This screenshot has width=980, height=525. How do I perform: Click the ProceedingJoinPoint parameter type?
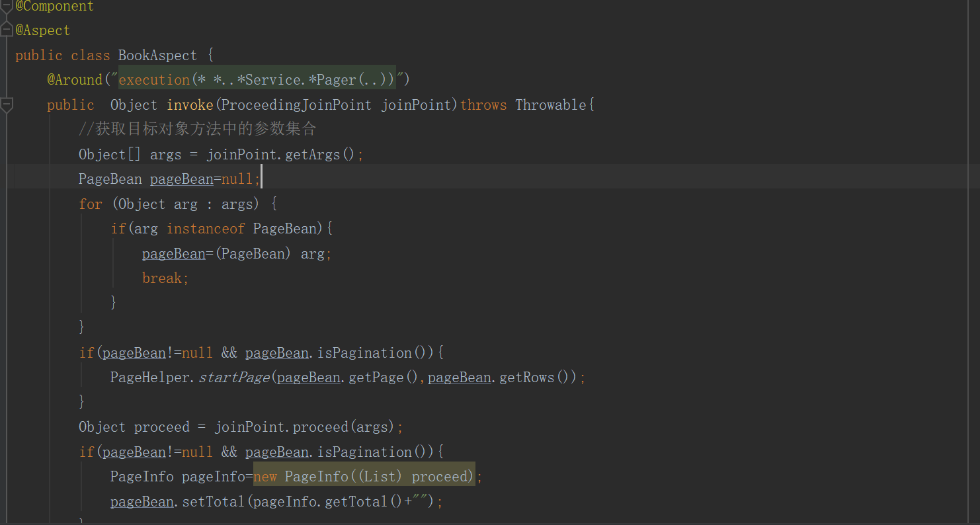pos(297,105)
